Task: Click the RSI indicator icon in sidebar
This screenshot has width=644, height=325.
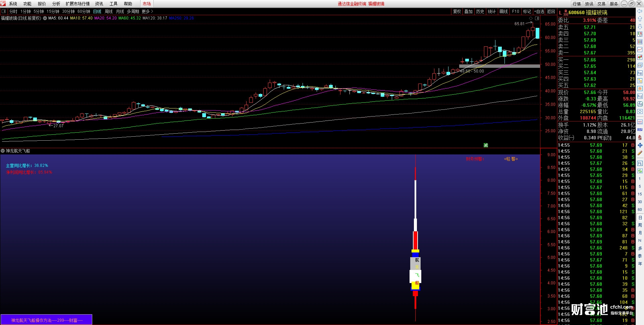Action: pyautogui.click(x=640, y=130)
